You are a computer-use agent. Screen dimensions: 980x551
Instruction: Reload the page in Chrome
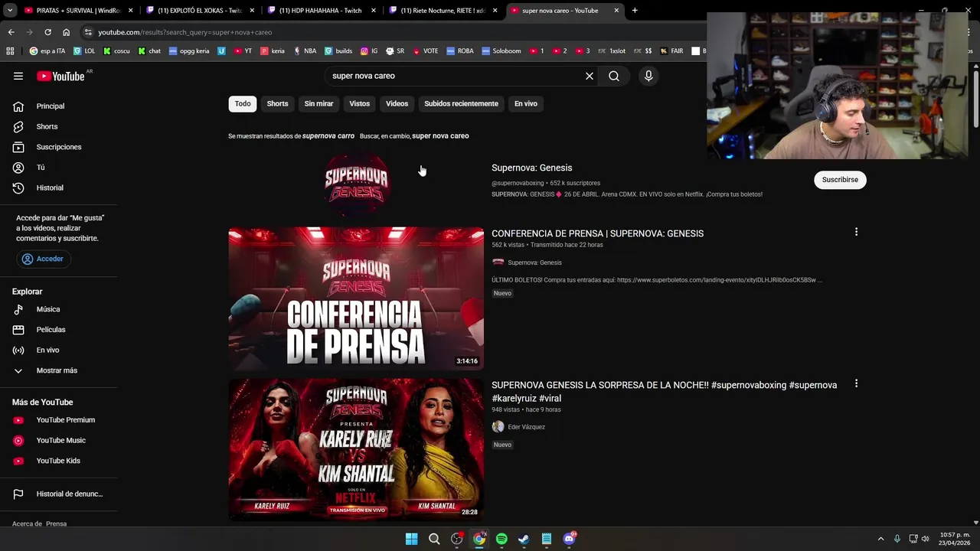click(47, 32)
